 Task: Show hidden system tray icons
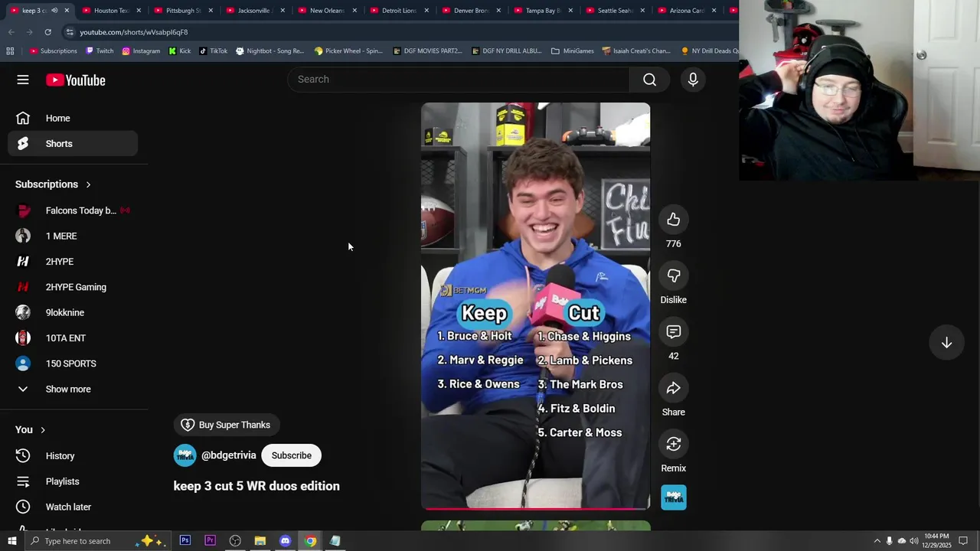pyautogui.click(x=877, y=541)
